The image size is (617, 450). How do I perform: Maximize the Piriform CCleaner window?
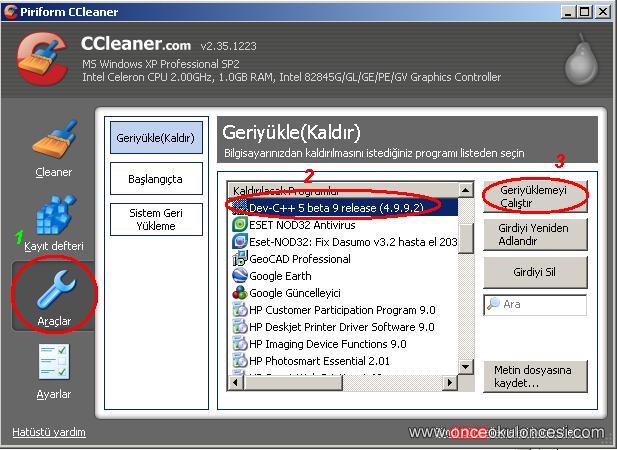click(585, 12)
